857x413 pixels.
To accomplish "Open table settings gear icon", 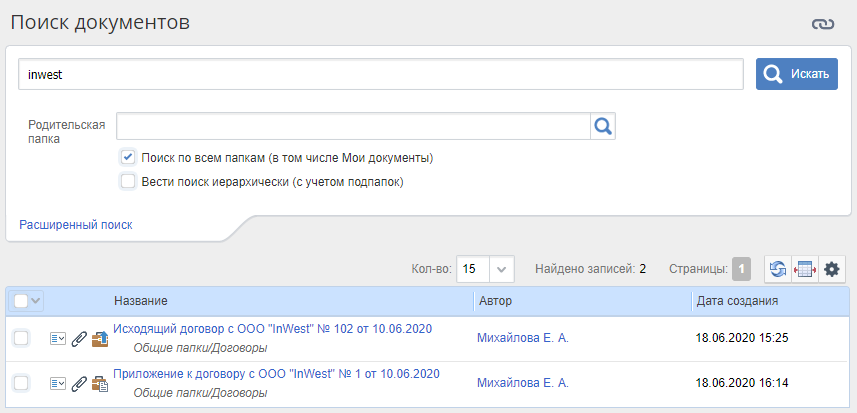I will (x=831, y=268).
